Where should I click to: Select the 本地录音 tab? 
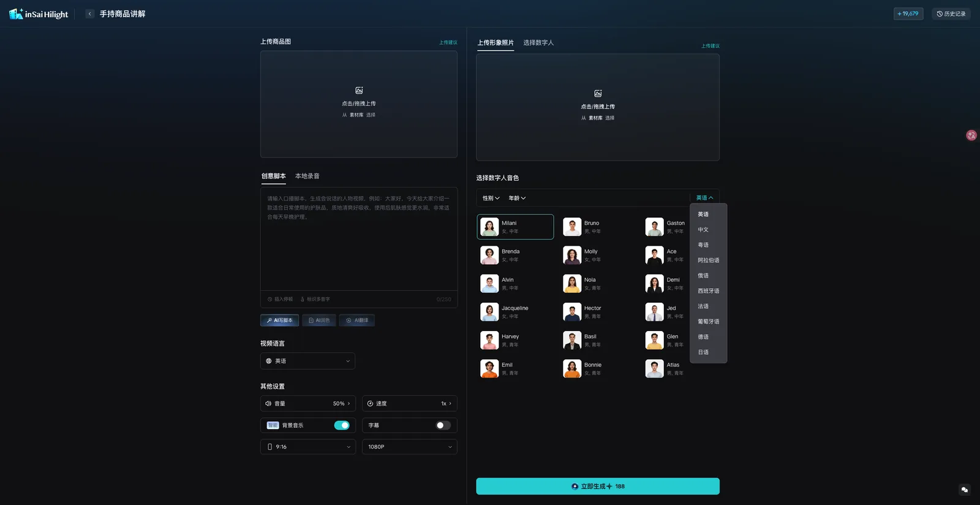pos(307,176)
